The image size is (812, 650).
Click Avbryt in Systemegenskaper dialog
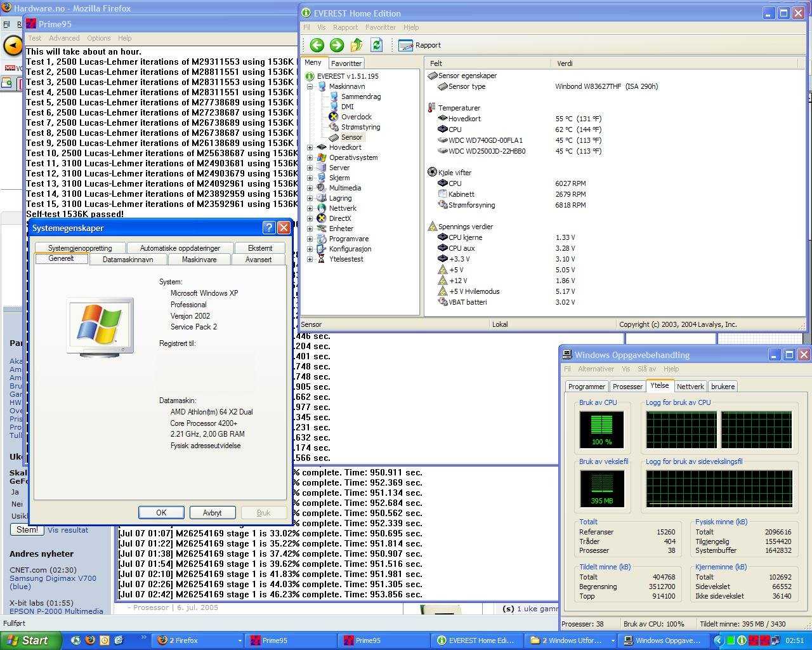(213, 512)
